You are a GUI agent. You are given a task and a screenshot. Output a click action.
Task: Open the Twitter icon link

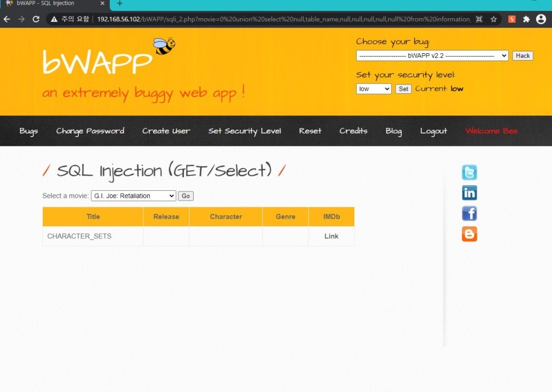tap(469, 172)
